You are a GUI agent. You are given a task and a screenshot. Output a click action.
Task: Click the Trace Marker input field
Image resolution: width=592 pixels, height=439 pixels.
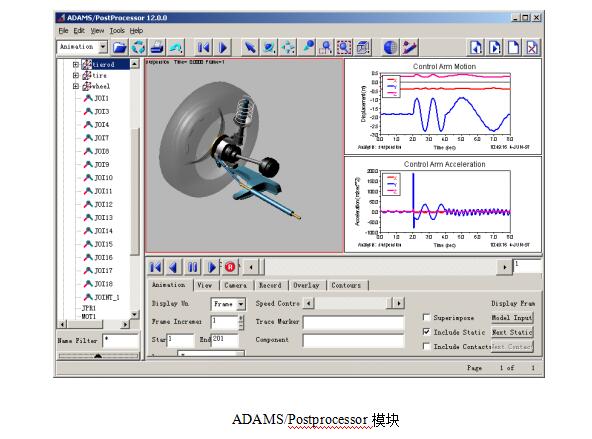coord(353,322)
